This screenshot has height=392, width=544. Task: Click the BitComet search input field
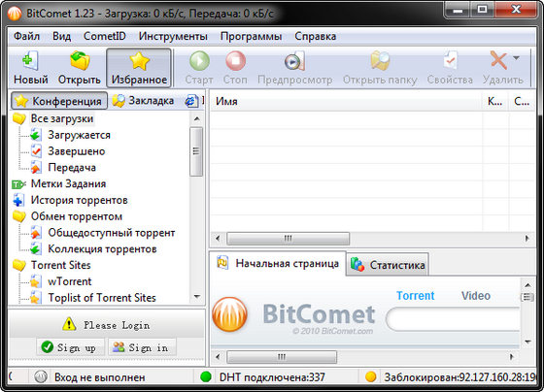pyautogui.click(x=453, y=319)
